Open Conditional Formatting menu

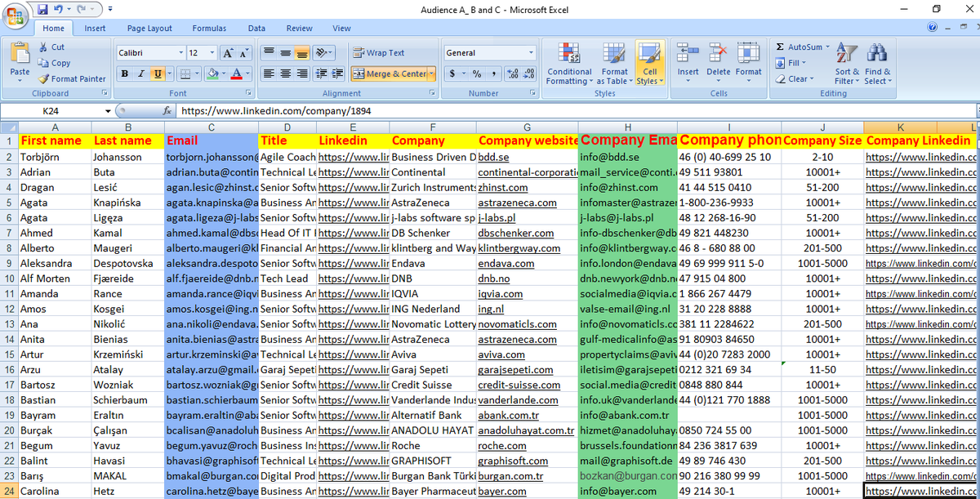click(569, 64)
